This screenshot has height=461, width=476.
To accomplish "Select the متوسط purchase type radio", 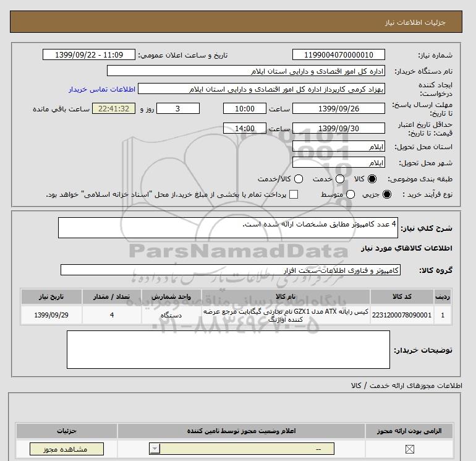I will (x=351, y=194).
